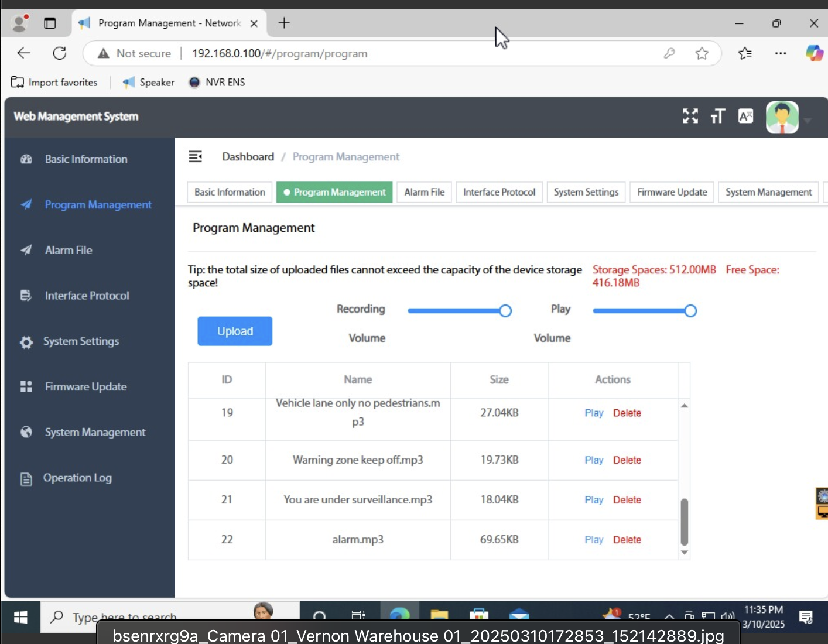Image resolution: width=828 pixels, height=644 pixels.
Task: Click the Alarm File sidebar icon
Action: (x=26, y=250)
